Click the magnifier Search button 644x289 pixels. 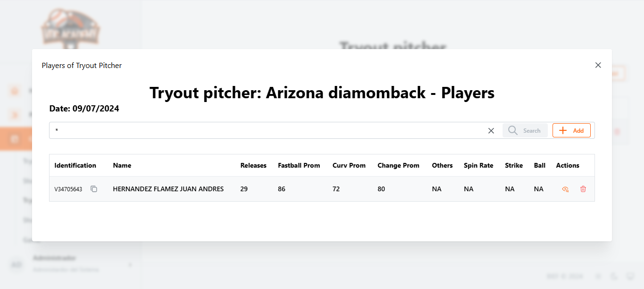[x=525, y=131]
